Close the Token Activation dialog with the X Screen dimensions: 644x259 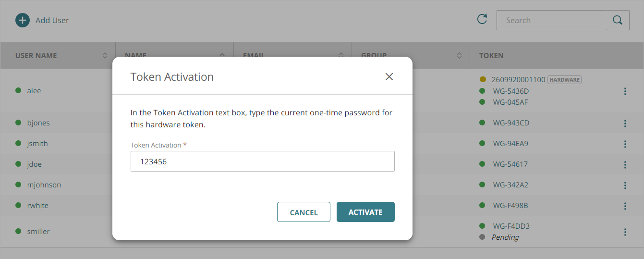pyautogui.click(x=389, y=77)
